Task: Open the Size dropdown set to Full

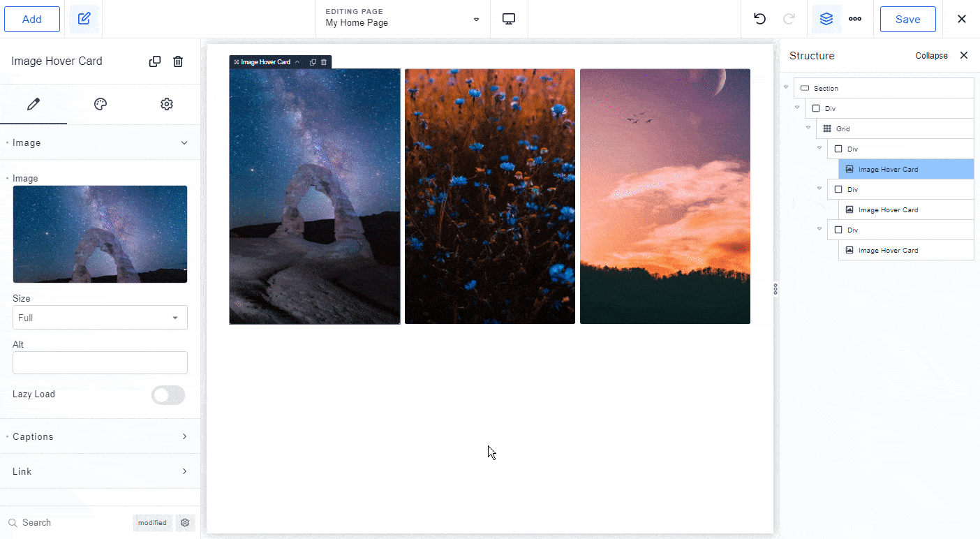Action: click(100, 318)
